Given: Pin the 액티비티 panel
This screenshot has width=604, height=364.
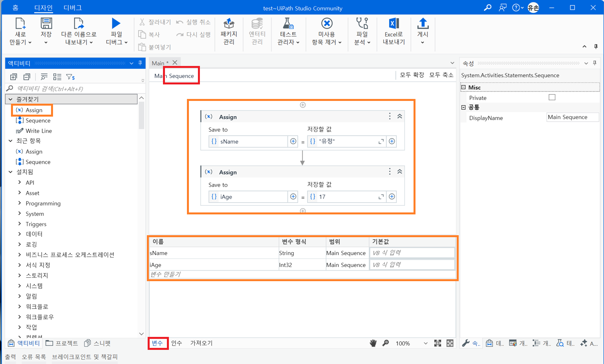Looking at the screenshot, I should pyautogui.click(x=140, y=63).
